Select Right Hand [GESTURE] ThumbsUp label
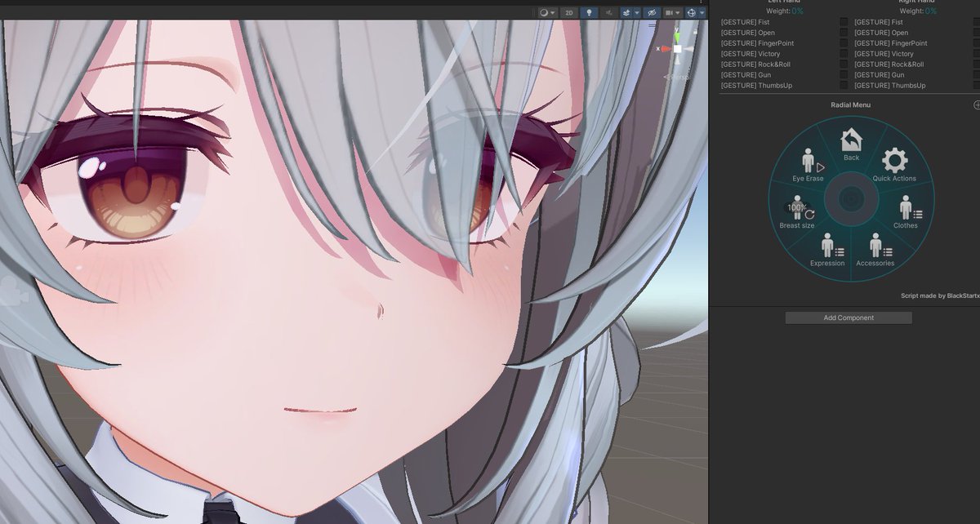The image size is (980, 524). [x=890, y=86]
